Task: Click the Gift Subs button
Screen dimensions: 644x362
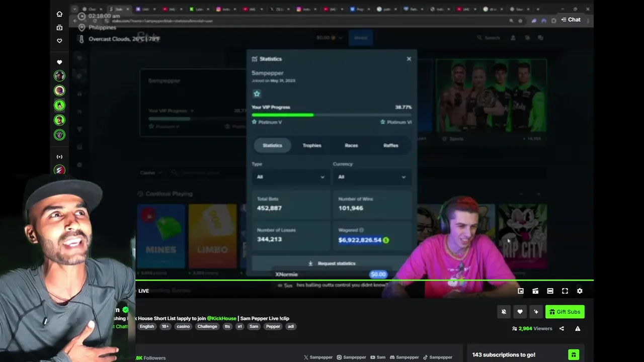Action: [x=565, y=312]
